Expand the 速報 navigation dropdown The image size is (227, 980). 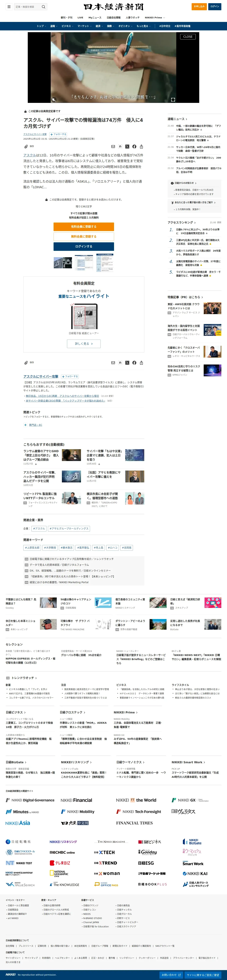(54, 26)
